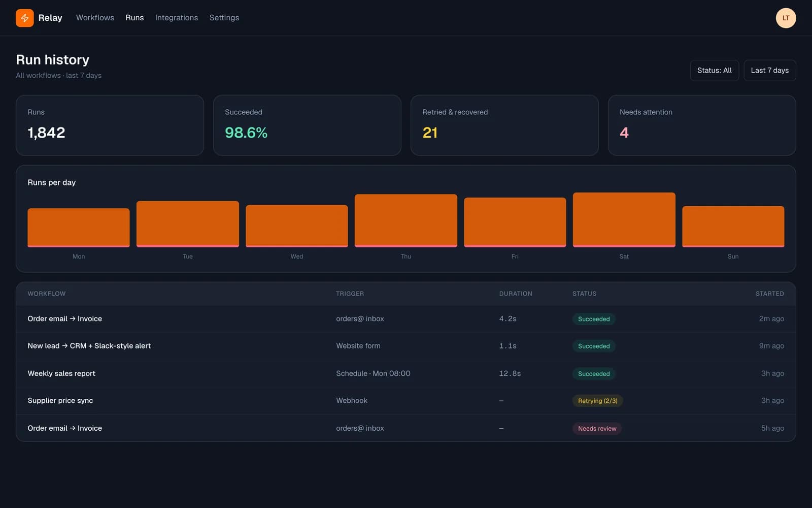This screenshot has height=508, width=812.
Task: Open the Status: All filter
Action: (x=714, y=71)
